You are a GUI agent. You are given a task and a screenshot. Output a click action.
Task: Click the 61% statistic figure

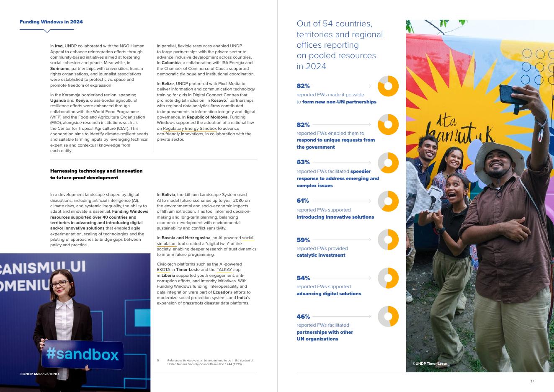pyautogui.click(x=303, y=201)
